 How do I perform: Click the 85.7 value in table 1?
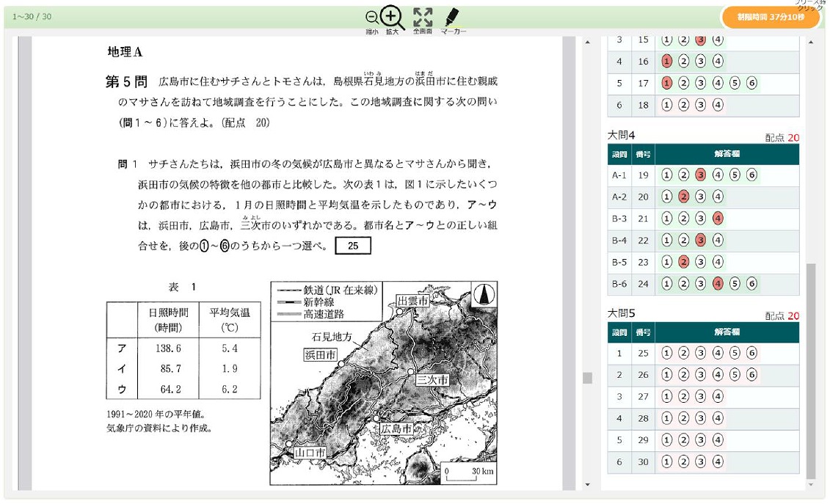pyautogui.click(x=170, y=368)
